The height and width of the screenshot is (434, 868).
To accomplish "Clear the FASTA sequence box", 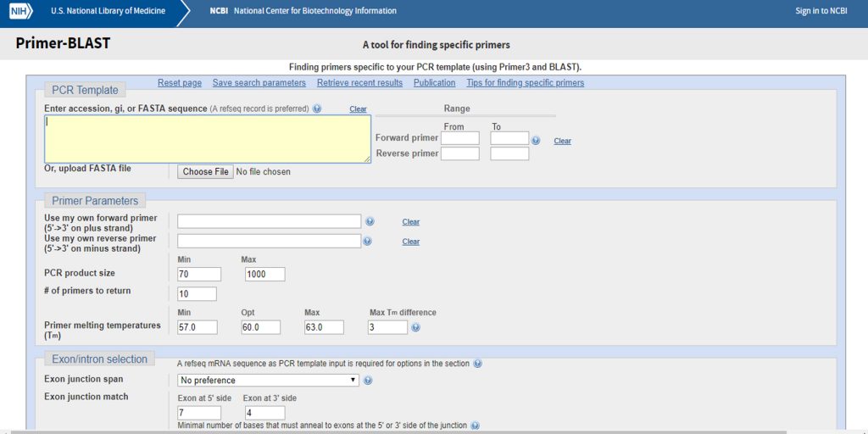I will (359, 109).
